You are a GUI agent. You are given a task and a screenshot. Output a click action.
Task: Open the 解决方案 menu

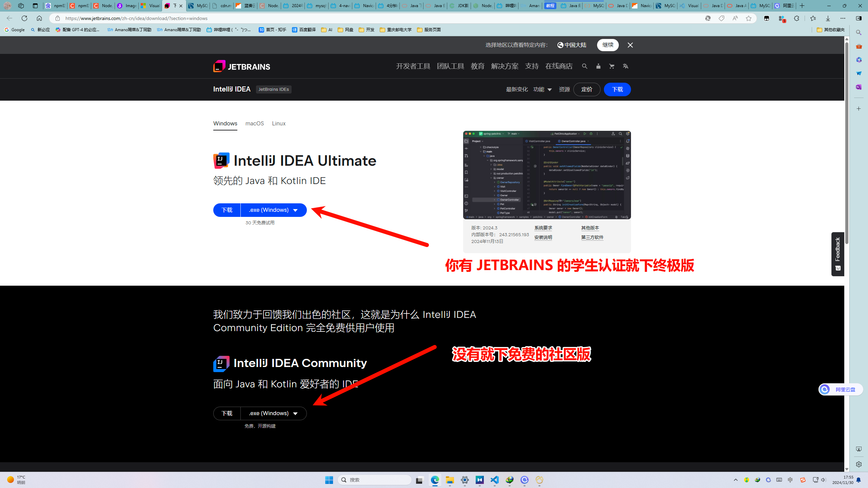point(505,66)
